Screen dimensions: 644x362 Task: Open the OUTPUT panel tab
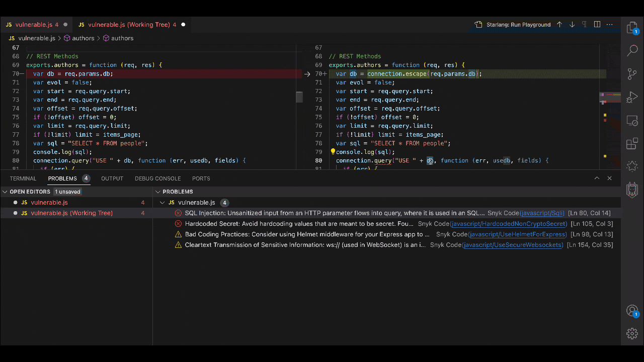(112, 178)
